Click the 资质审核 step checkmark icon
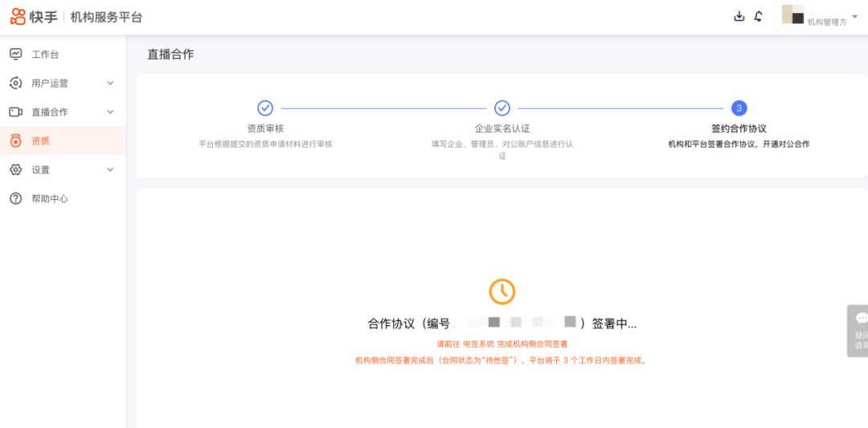This screenshot has width=868, height=428. point(266,108)
